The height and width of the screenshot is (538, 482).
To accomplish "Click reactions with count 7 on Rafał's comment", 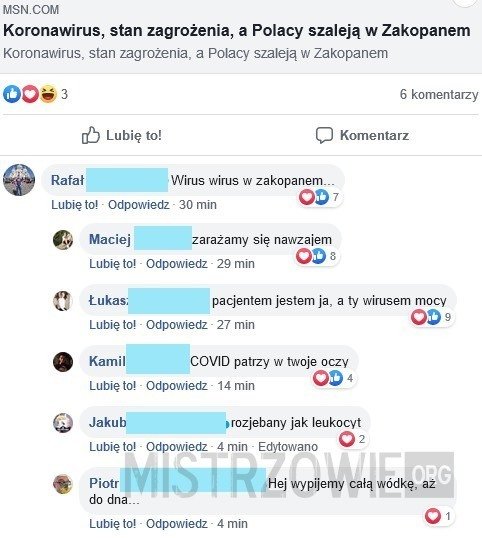I will [319, 197].
